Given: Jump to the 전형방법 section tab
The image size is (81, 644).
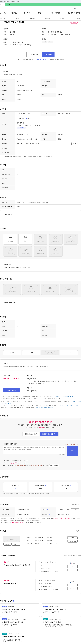Looking at the screenshot, I should tap(63, 18).
